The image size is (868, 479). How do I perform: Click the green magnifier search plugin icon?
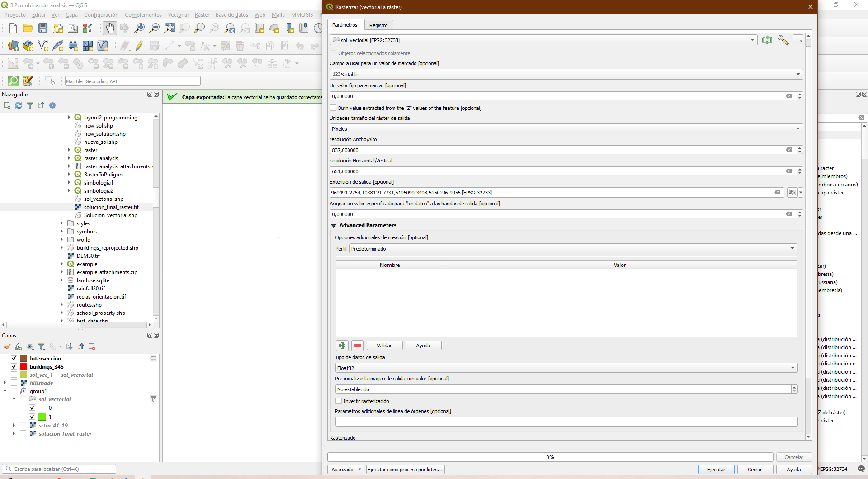pos(13,81)
